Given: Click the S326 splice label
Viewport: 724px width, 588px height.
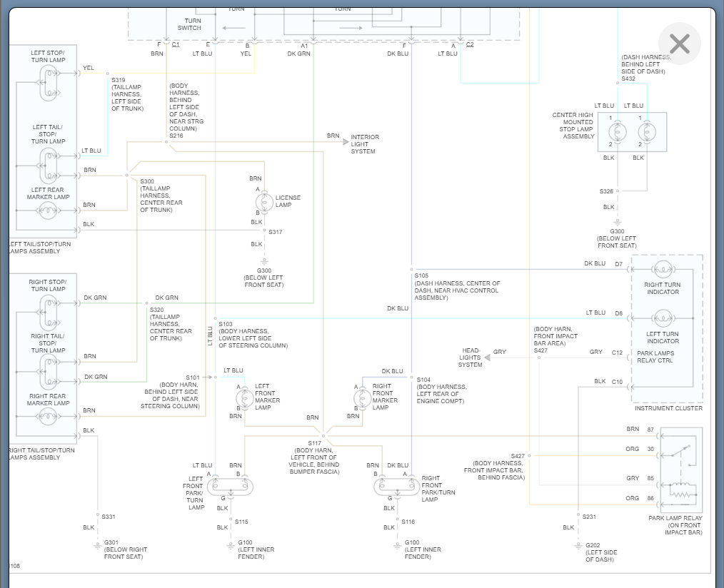Looking at the screenshot, I should pyautogui.click(x=606, y=191).
